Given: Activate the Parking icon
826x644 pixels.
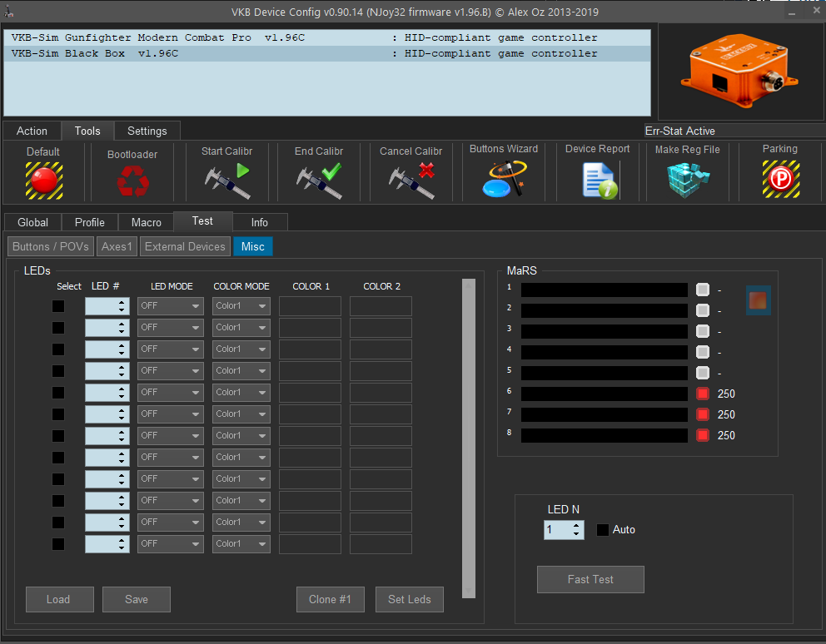Looking at the screenshot, I should (780, 179).
